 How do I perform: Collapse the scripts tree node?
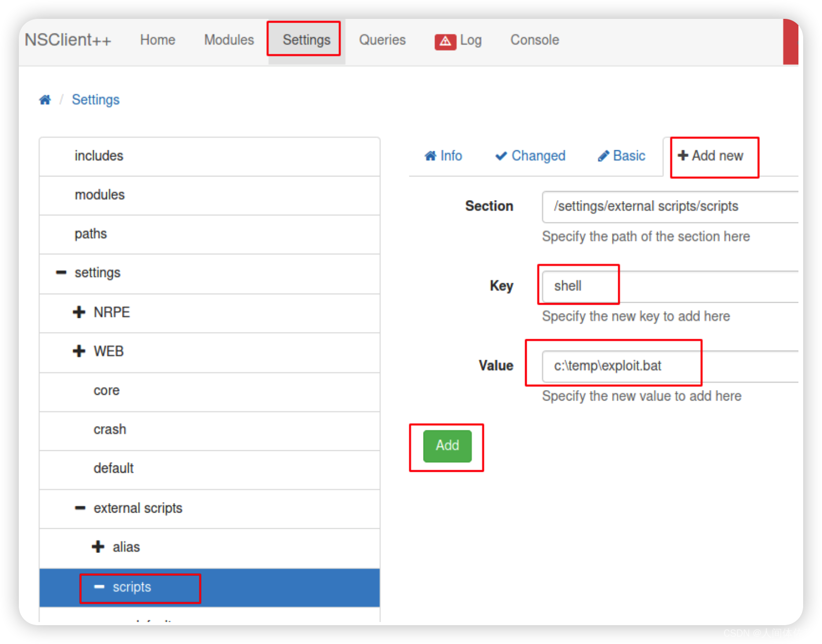99,587
